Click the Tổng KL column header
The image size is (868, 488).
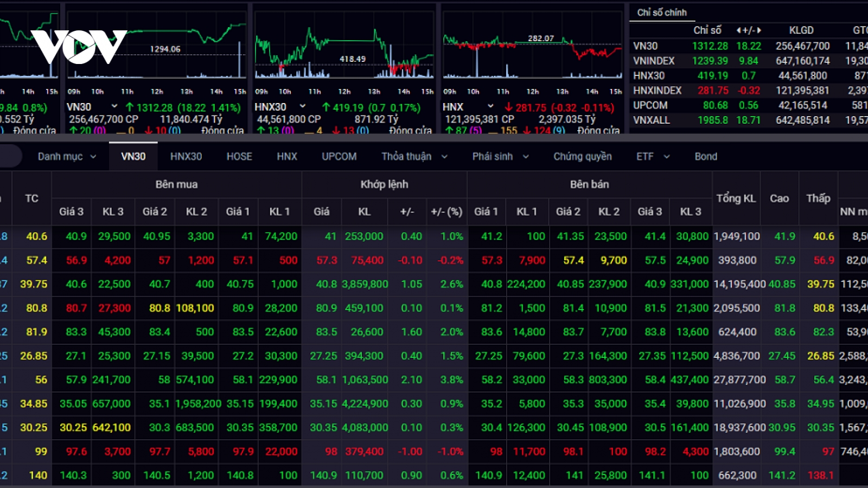(736, 198)
